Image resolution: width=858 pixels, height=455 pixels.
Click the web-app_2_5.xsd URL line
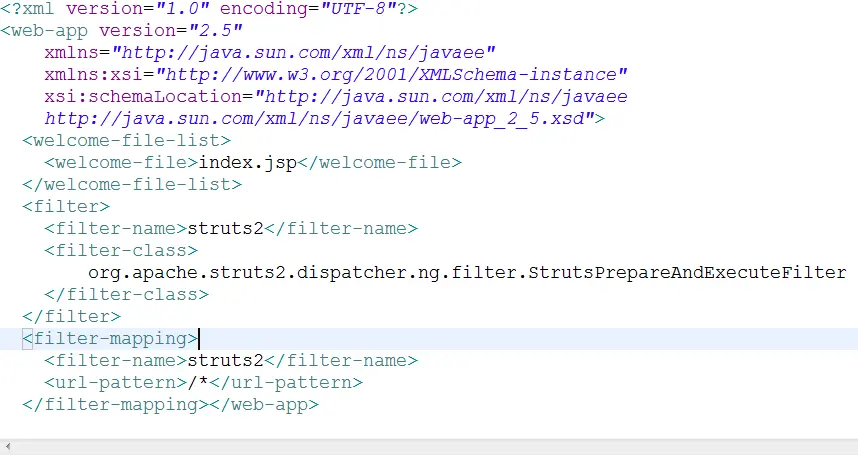click(324, 119)
